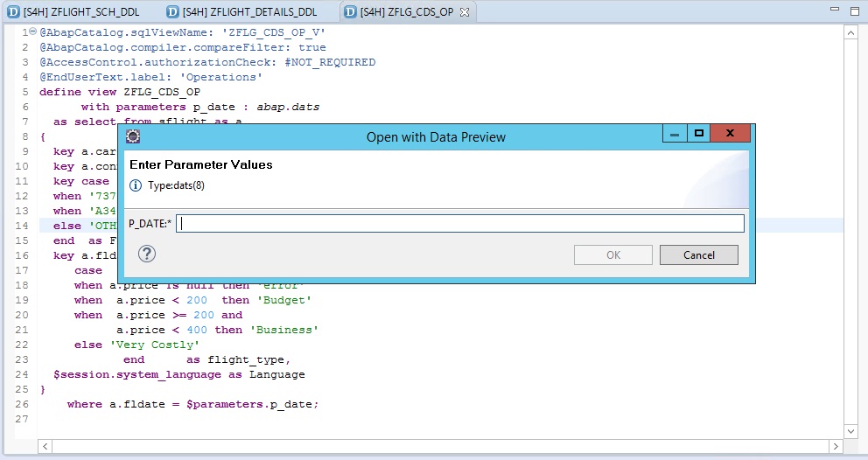The image size is (868, 460).
Task: Click 'Budget' literal on line 19
Action: (x=284, y=300)
